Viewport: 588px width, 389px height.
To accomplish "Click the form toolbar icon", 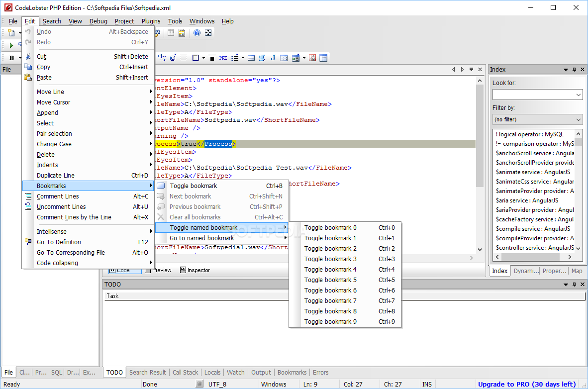I will 284,58.
